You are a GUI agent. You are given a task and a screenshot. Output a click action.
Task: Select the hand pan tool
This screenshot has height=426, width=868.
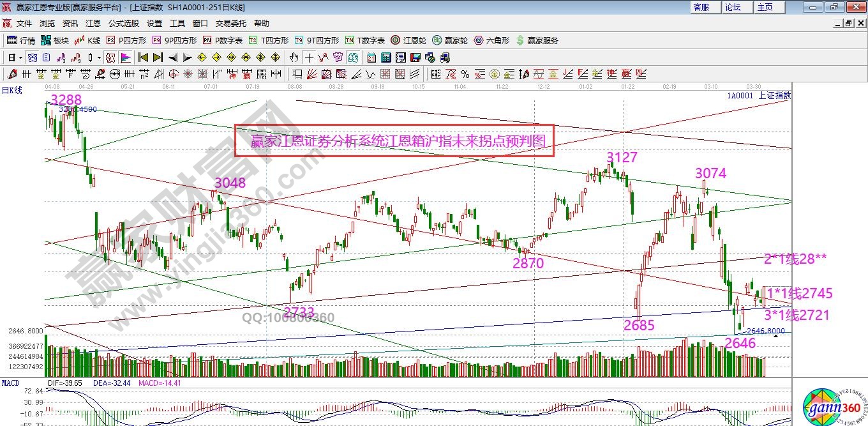294,57
